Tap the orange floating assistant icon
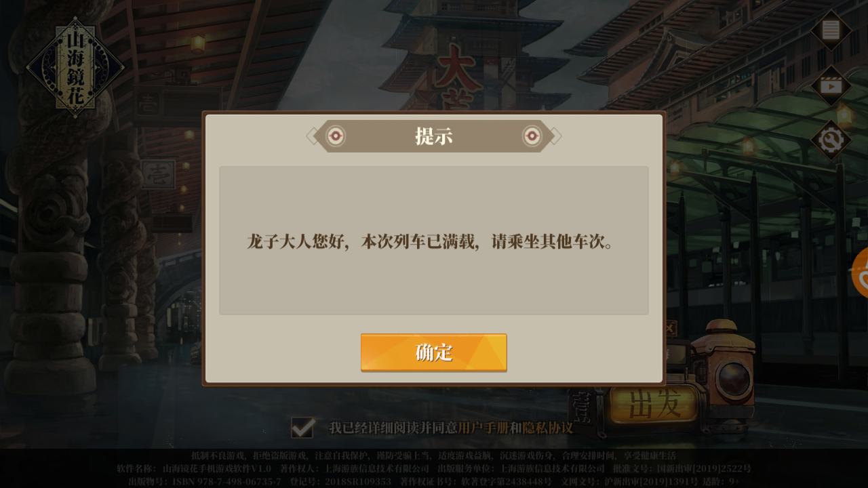 click(860, 273)
